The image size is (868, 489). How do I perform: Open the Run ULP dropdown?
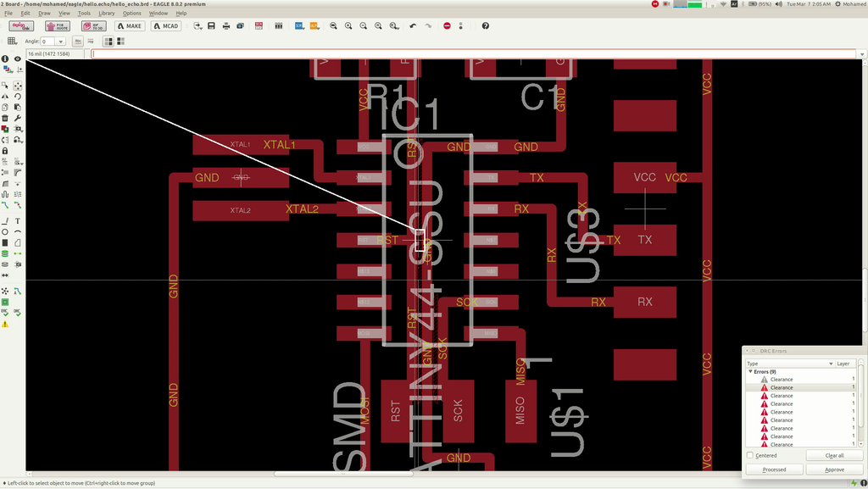[314, 26]
